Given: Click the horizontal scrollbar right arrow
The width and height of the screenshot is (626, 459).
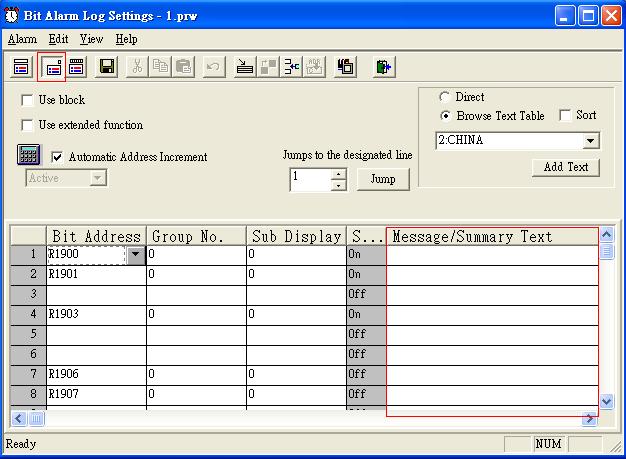Looking at the screenshot, I should click(591, 417).
